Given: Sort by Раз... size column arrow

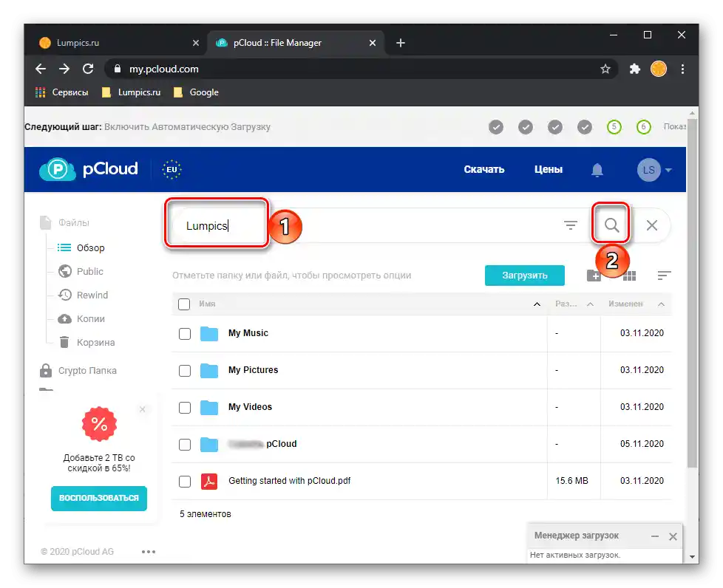Looking at the screenshot, I should pyautogui.click(x=590, y=304).
